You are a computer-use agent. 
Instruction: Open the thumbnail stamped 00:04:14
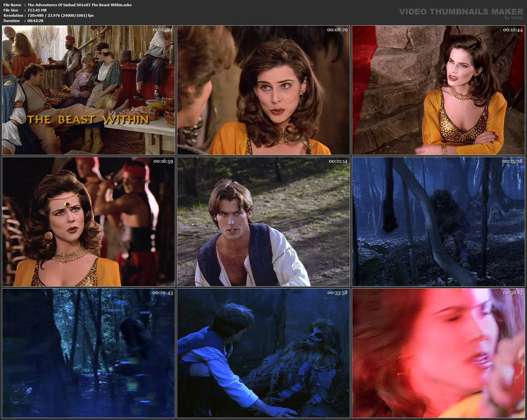[x=88, y=90]
